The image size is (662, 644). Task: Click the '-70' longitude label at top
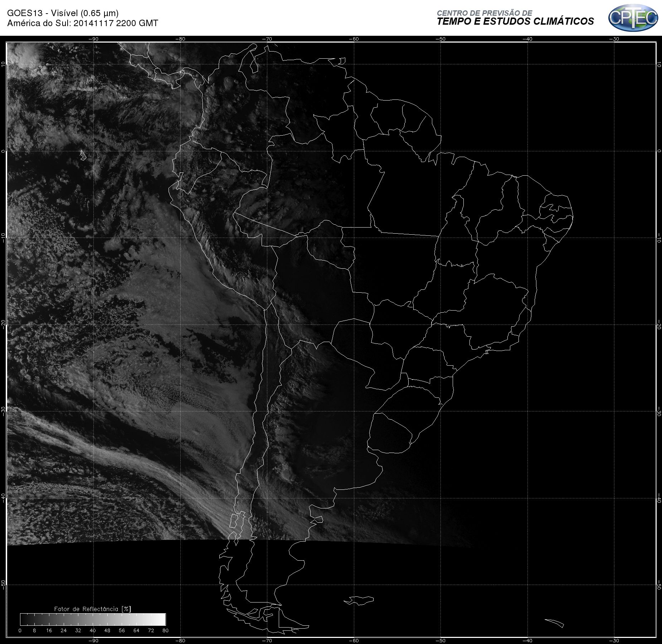click(267, 39)
